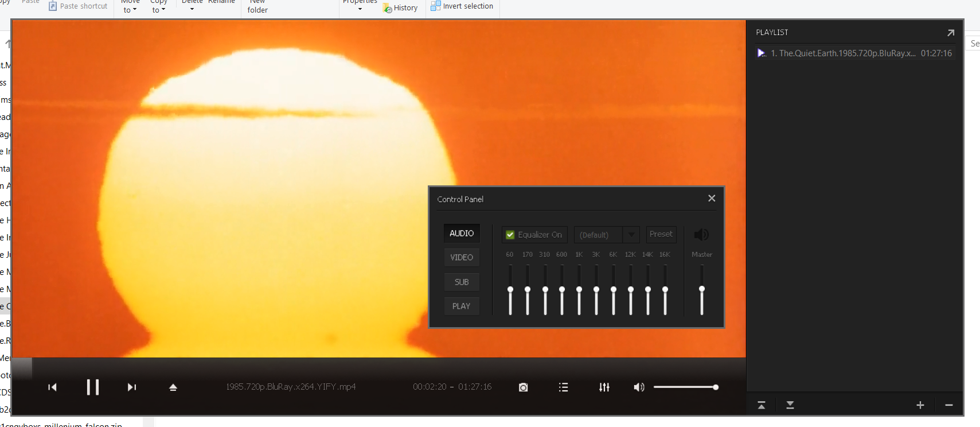980x427 pixels.
Task: Open Copy to dropdown in Explorer
Action: click(158, 6)
